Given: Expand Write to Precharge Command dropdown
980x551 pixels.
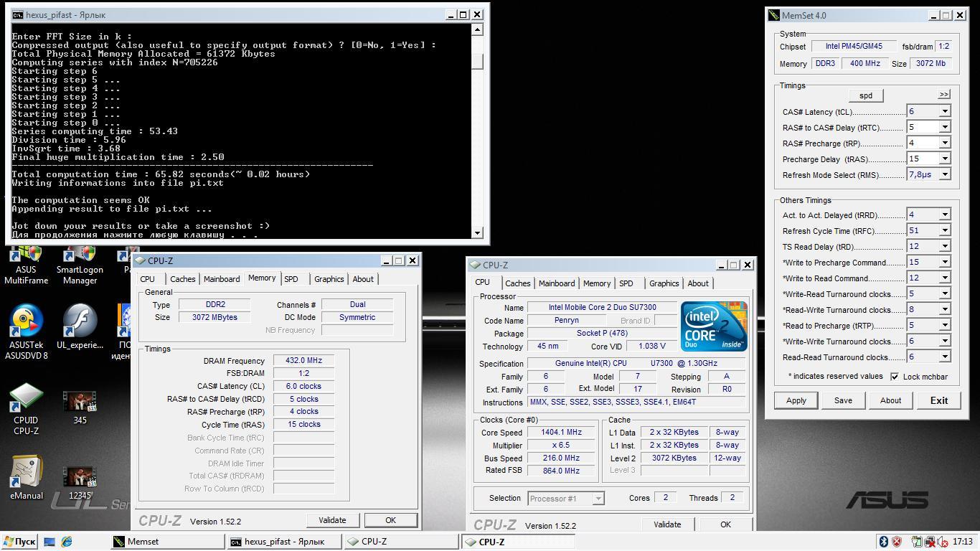Looking at the screenshot, I should (945, 263).
